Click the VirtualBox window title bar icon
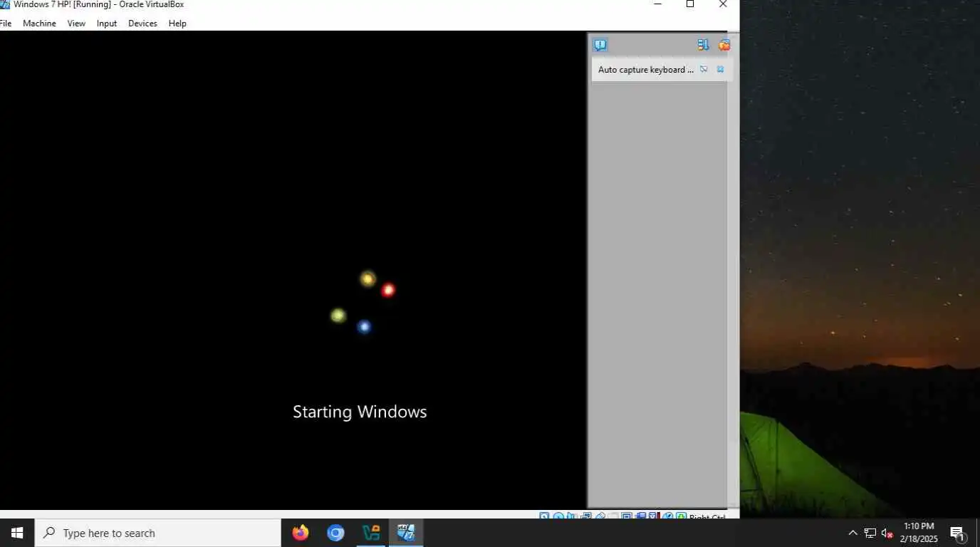The image size is (980, 547). [4, 4]
